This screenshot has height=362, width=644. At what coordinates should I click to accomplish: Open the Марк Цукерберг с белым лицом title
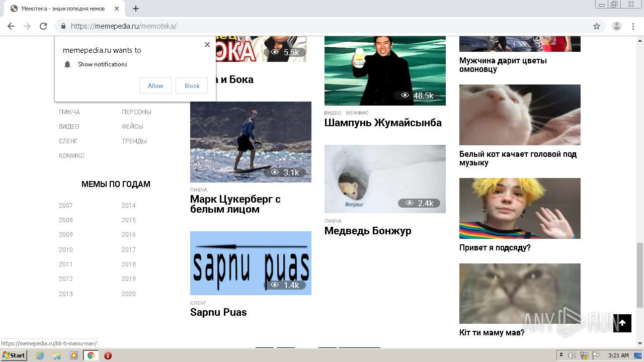click(x=235, y=204)
